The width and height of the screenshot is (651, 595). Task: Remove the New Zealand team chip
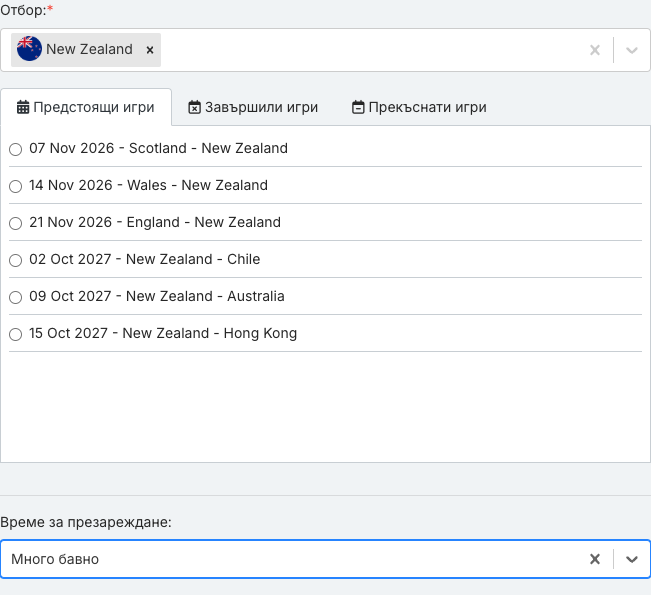(x=150, y=50)
